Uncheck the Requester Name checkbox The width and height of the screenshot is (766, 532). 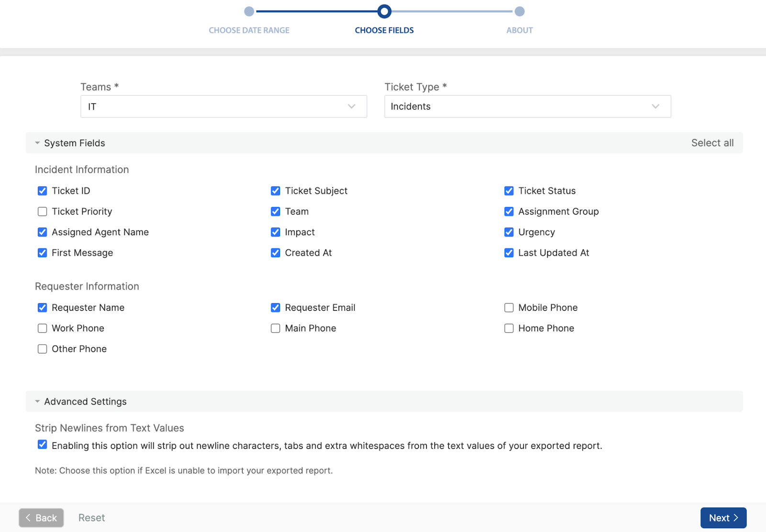click(x=42, y=307)
